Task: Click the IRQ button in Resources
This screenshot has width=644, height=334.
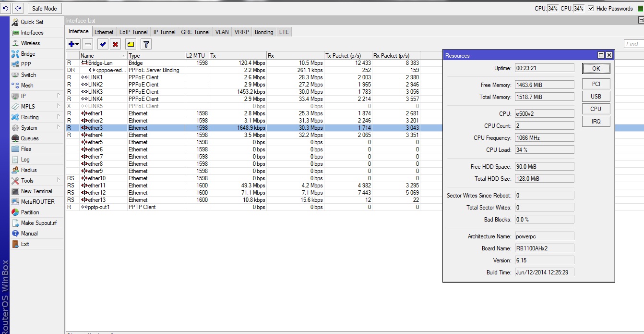Action: click(596, 121)
